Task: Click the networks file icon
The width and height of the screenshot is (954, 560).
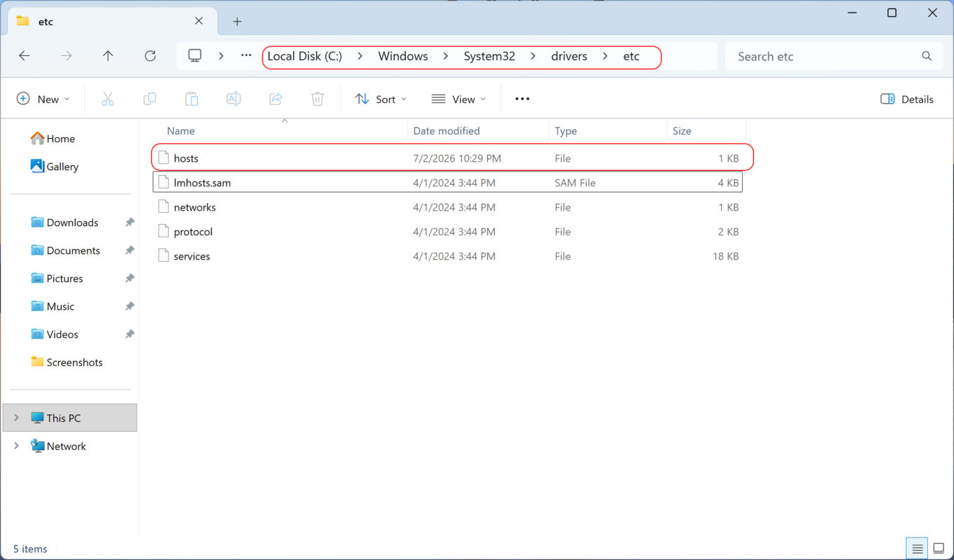Action: point(163,207)
